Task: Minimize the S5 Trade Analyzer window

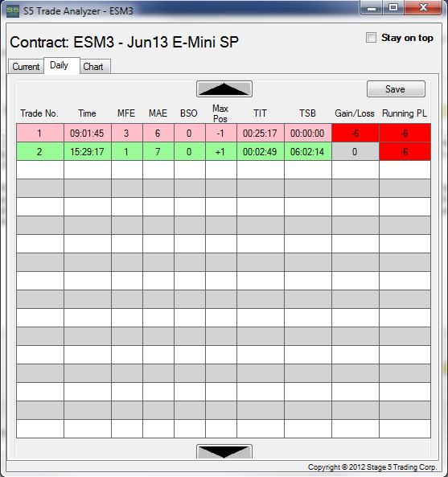Action: [x=371, y=7]
